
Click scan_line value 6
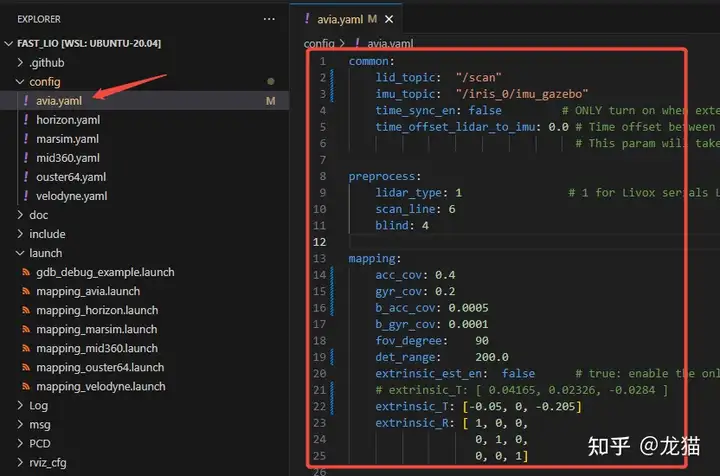(452, 209)
